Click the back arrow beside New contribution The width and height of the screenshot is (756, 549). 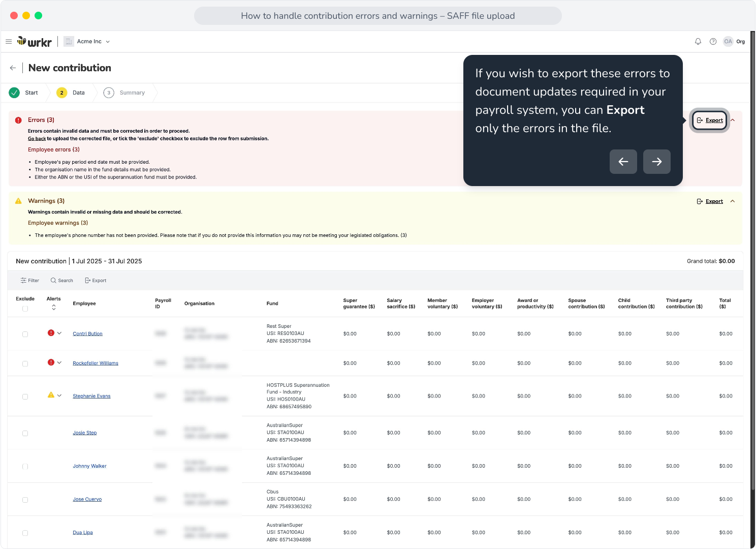(13, 68)
